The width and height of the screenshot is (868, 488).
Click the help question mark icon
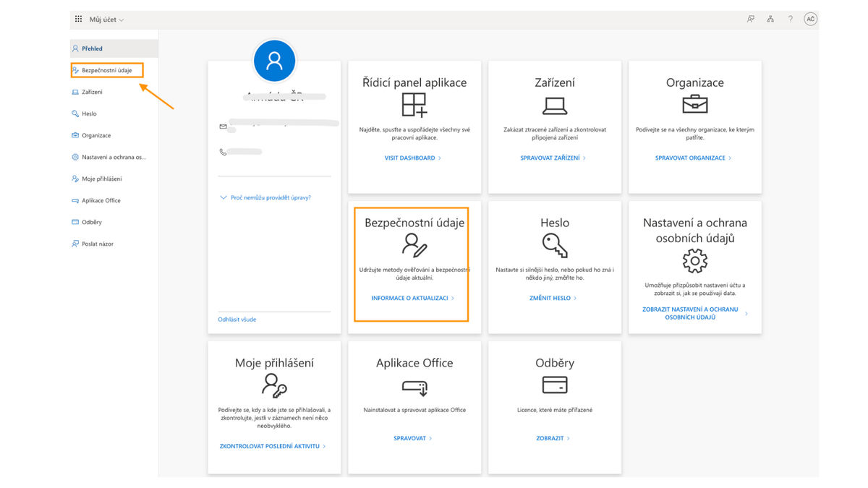click(791, 19)
